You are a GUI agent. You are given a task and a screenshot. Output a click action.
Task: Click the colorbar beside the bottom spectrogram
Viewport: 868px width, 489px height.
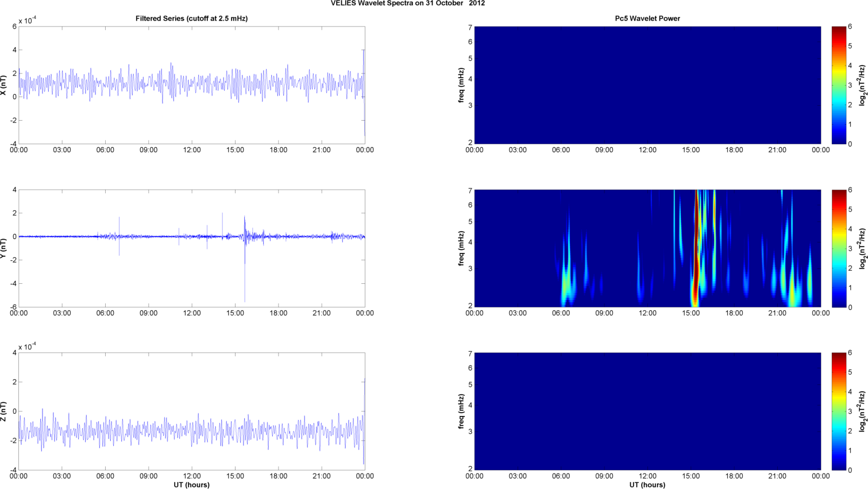point(839,411)
